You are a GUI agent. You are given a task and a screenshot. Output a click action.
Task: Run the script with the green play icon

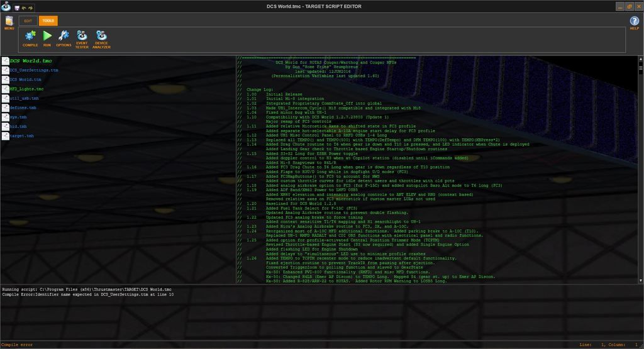[x=47, y=37]
